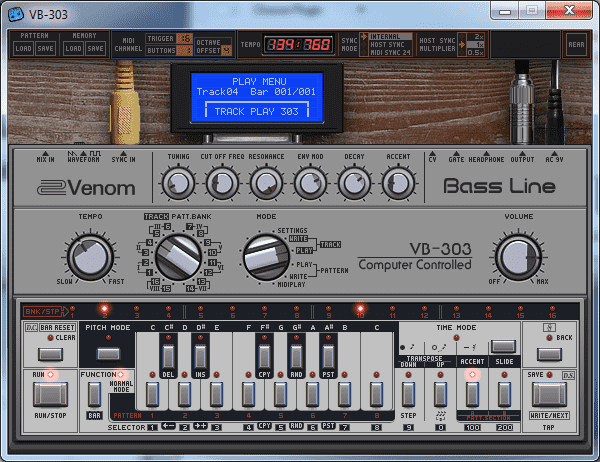Click the PITCH MODE button
Viewport: 600px width, 462px height.
coord(108,354)
